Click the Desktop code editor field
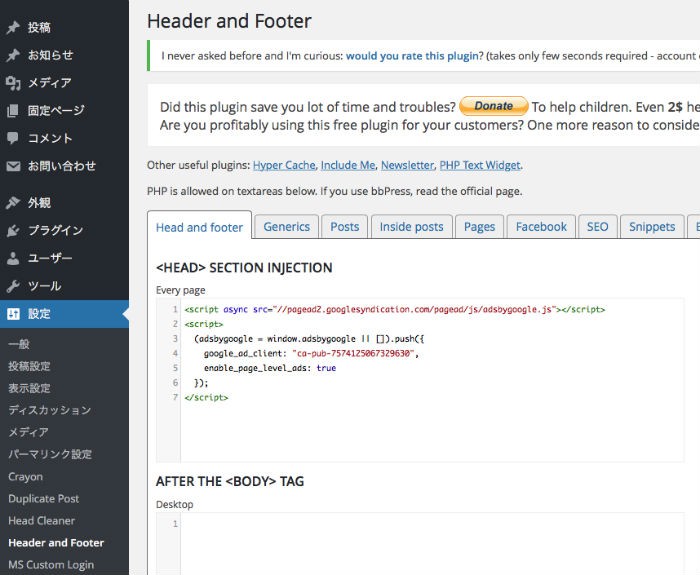700x575 pixels. tap(420, 544)
